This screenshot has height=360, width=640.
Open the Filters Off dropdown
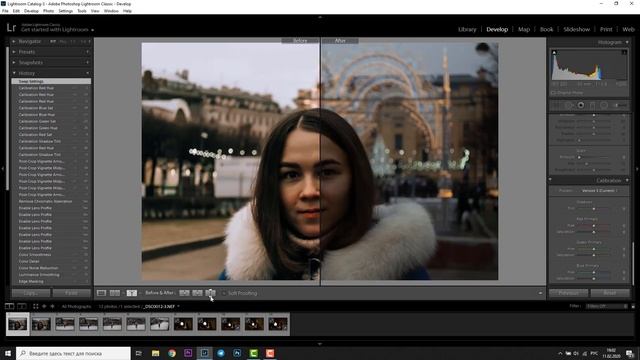607,306
